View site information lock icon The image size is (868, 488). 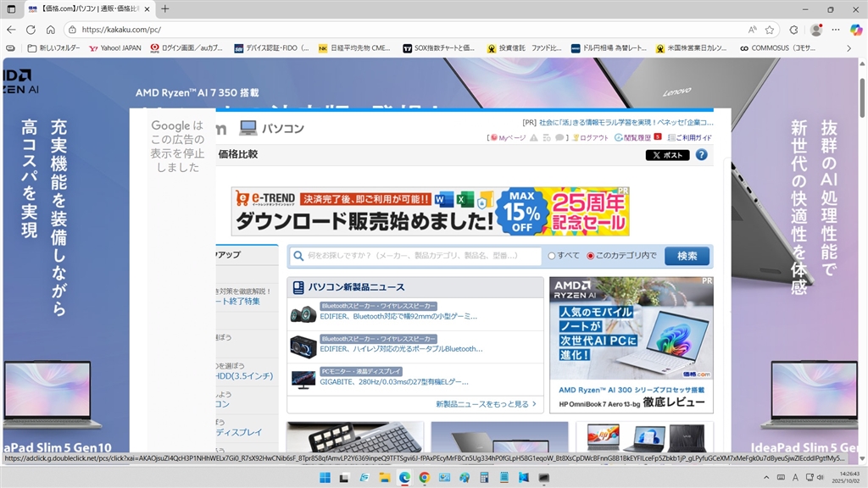tap(73, 30)
